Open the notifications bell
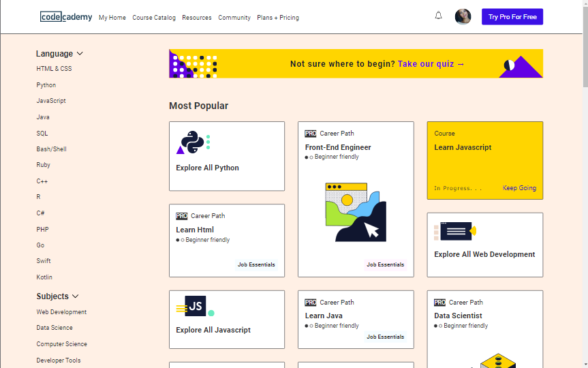This screenshot has height=368, width=588. [x=438, y=16]
